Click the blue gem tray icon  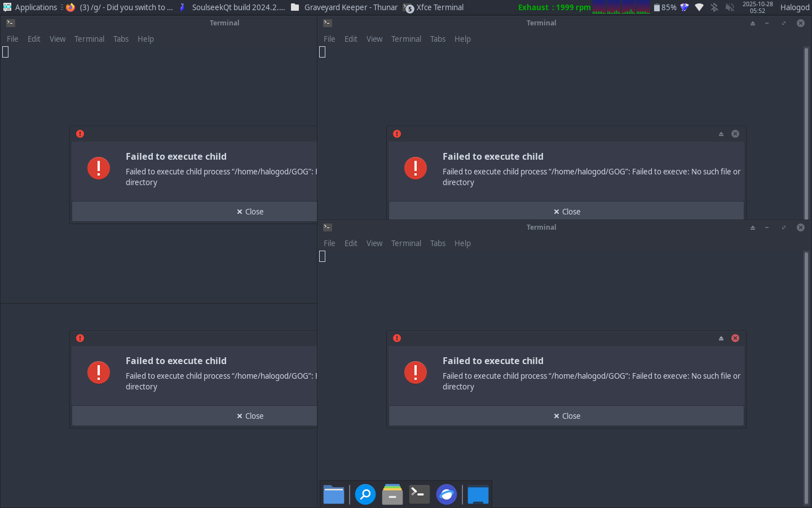coord(685,7)
